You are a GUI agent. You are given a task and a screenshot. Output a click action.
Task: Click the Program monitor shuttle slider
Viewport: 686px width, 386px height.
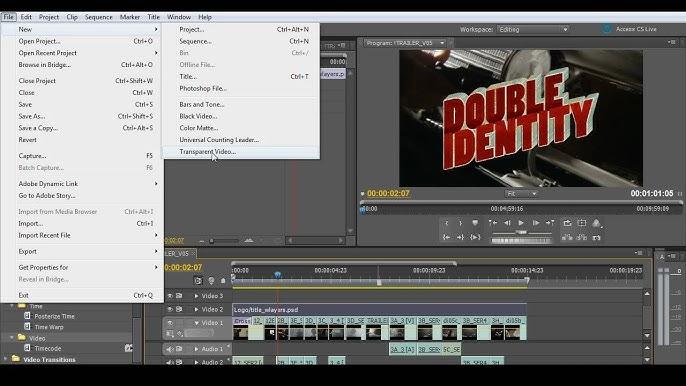click(521, 232)
